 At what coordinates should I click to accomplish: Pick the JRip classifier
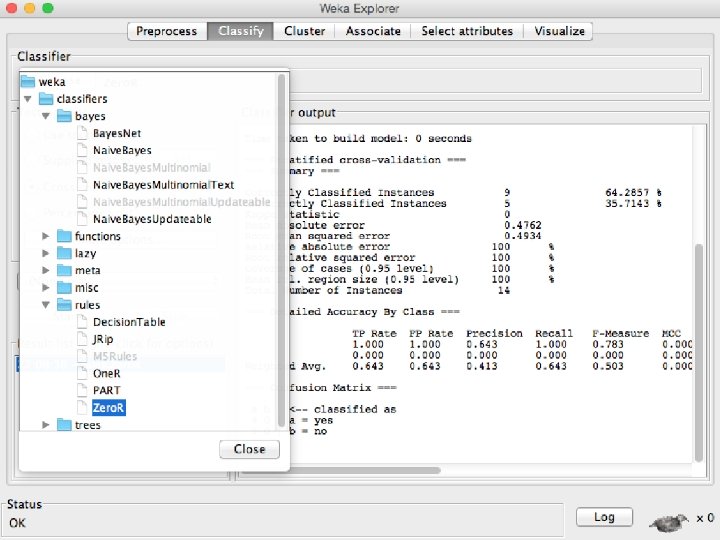tap(103, 339)
